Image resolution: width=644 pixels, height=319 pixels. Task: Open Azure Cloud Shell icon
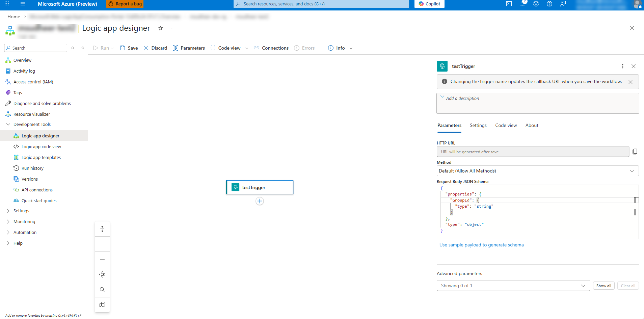point(509,4)
